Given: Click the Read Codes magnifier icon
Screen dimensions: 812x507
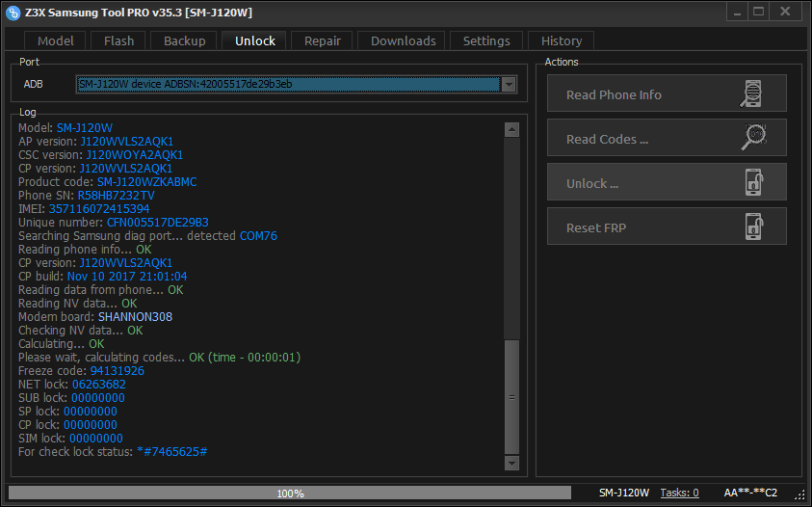Looking at the screenshot, I should (x=754, y=138).
